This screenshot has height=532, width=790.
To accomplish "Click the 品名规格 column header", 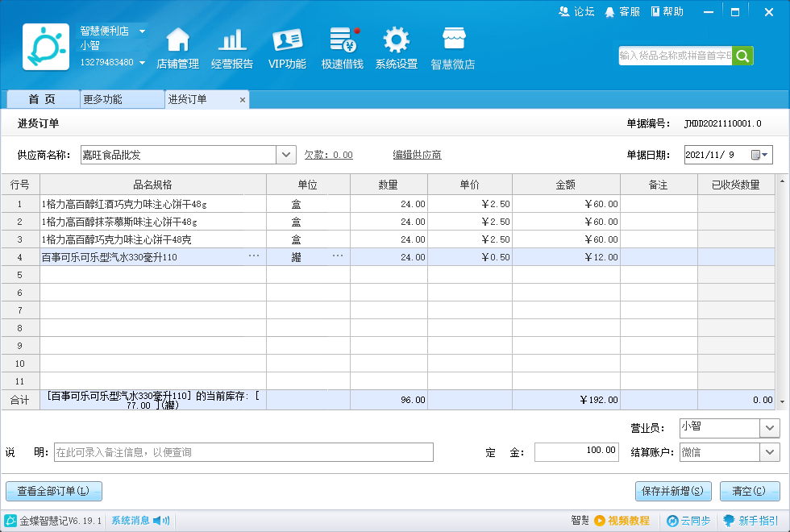I will [x=153, y=185].
